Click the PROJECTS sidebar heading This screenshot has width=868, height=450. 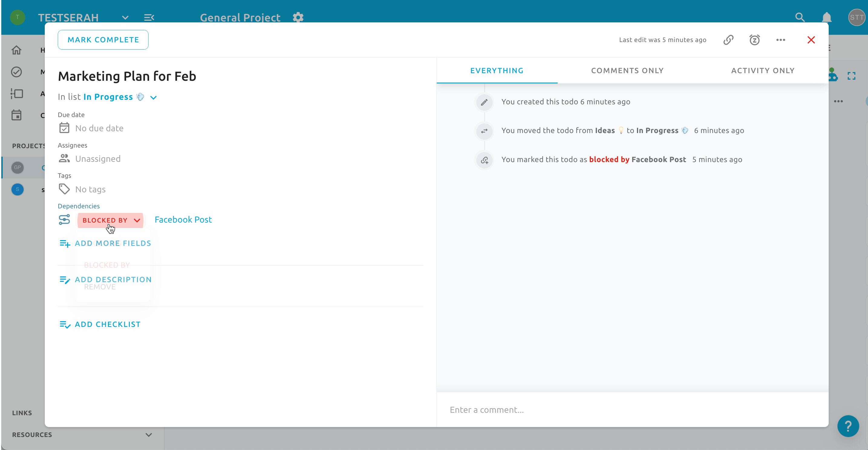28,146
